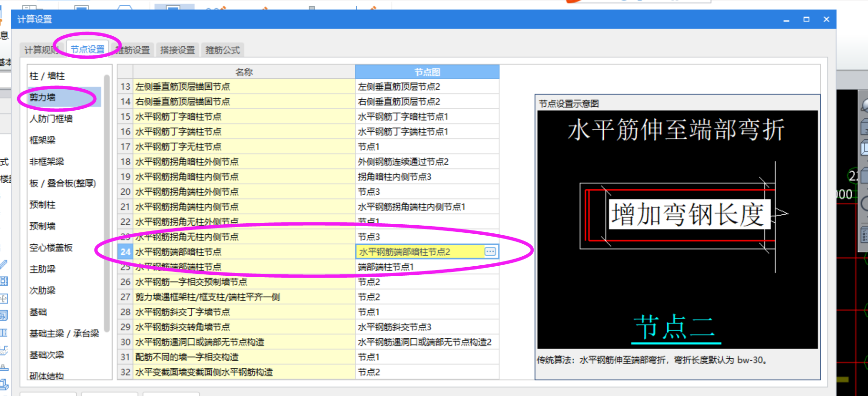The image size is (868, 396).
Task: Switch to the 箍筋公式 tab
Action: coord(223,50)
